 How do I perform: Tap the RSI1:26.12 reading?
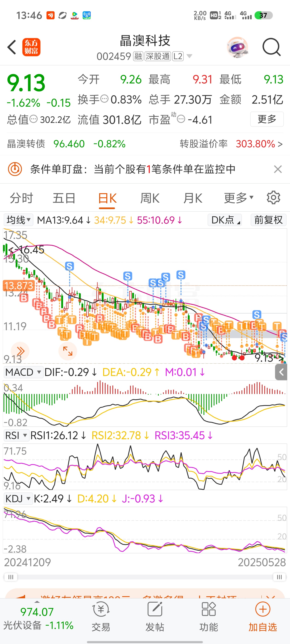58,435
